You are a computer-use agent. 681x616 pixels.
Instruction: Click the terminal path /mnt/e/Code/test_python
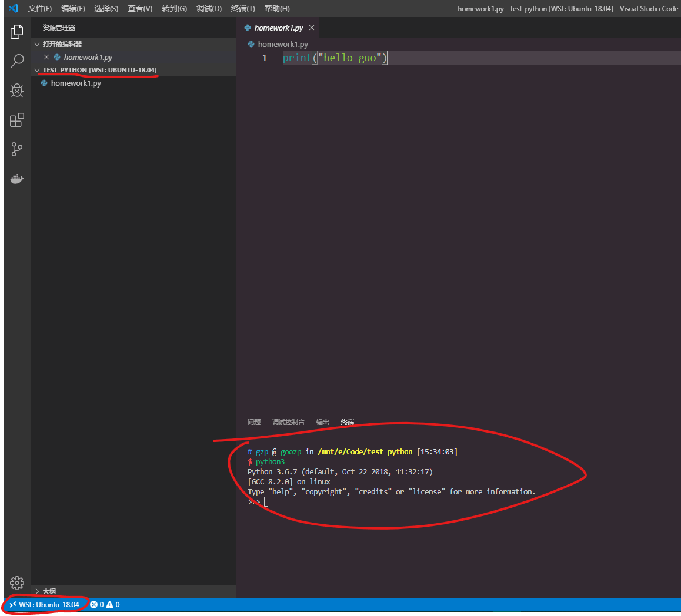click(365, 452)
